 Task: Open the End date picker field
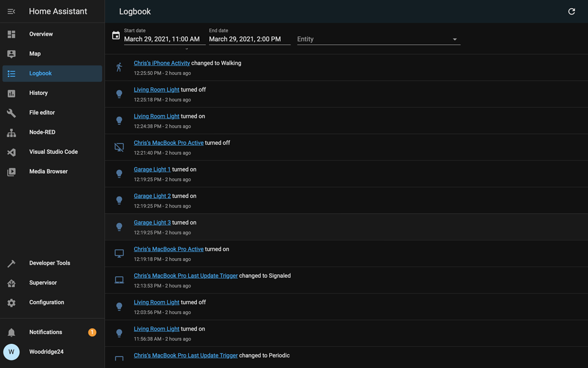(x=247, y=39)
